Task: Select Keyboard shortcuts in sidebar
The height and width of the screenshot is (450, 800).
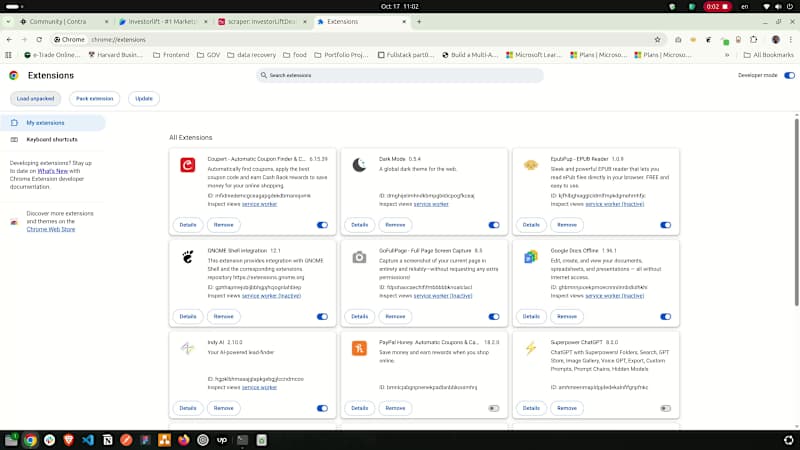Action: (53, 139)
